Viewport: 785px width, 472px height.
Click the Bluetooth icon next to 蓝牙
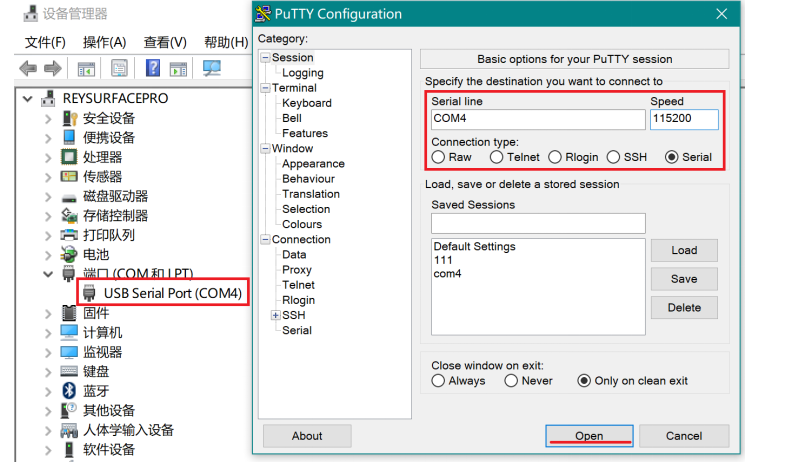click(69, 390)
